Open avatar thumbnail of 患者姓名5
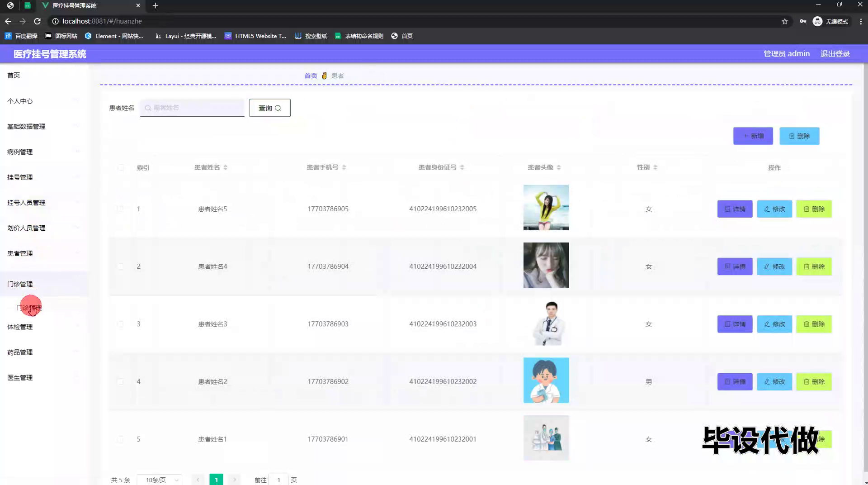868x485 pixels. [546, 207]
